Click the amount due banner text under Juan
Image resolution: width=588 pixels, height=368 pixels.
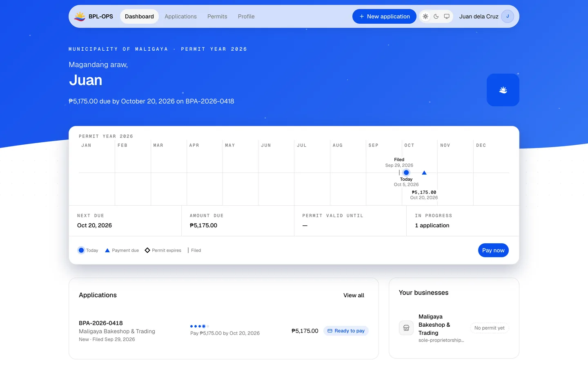click(x=151, y=101)
